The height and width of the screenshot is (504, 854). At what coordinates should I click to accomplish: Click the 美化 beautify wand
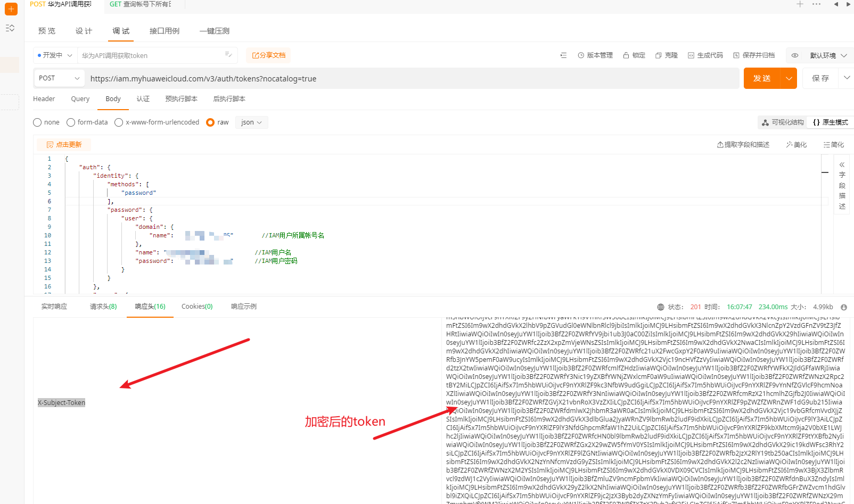[796, 145]
